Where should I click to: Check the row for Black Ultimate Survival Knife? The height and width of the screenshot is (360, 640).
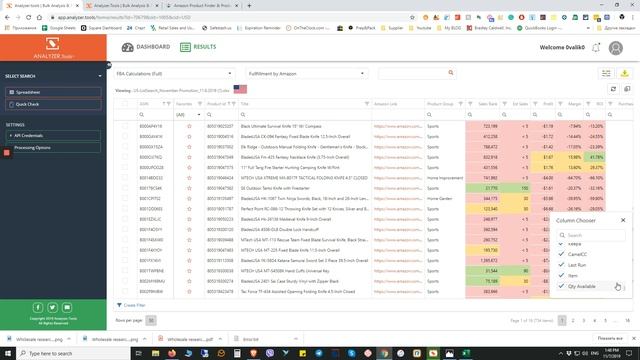point(125,127)
